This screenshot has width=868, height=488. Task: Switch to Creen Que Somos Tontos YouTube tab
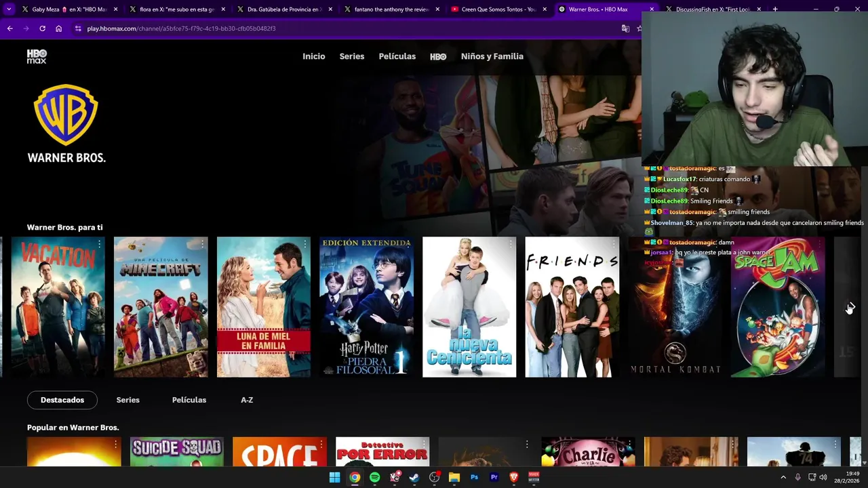[498, 9]
